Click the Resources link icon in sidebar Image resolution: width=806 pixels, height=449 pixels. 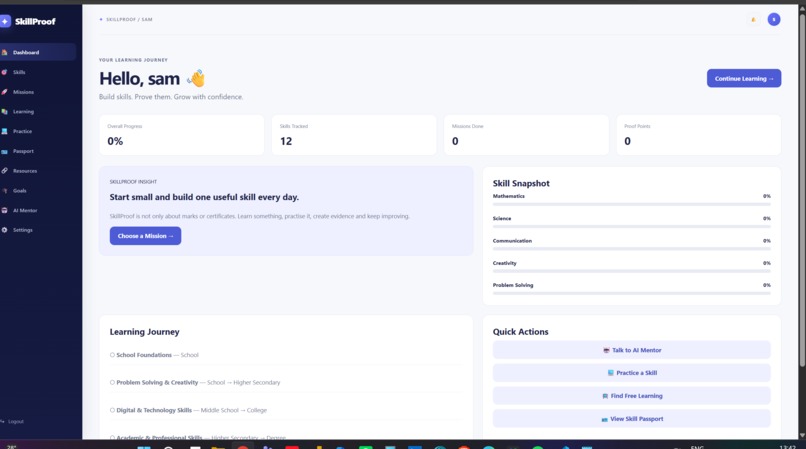click(x=5, y=171)
